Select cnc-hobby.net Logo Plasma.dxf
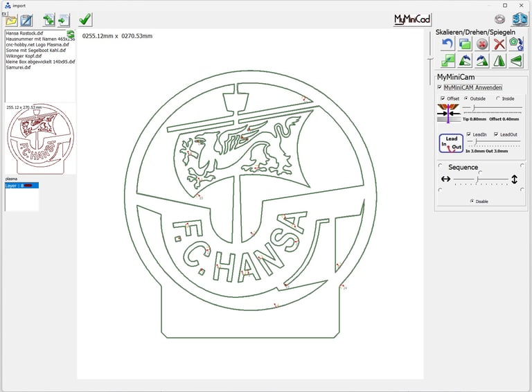532x392 pixels. [37, 44]
